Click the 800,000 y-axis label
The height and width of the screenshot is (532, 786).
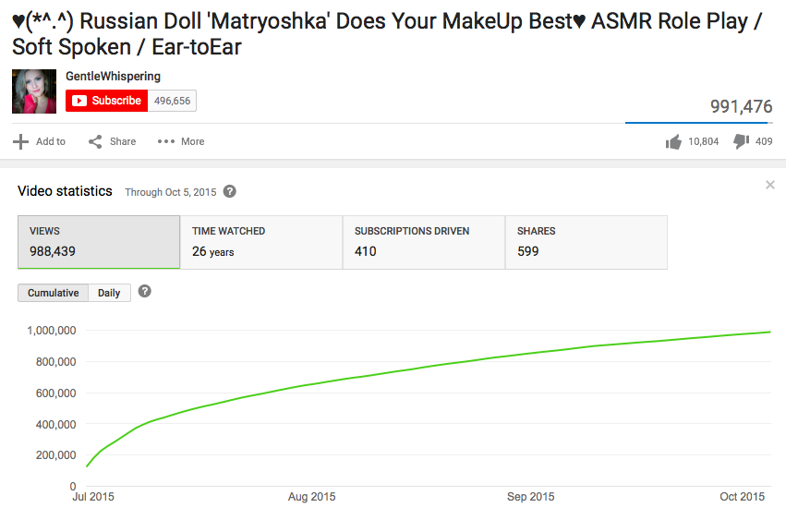click(x=55, y=361)
